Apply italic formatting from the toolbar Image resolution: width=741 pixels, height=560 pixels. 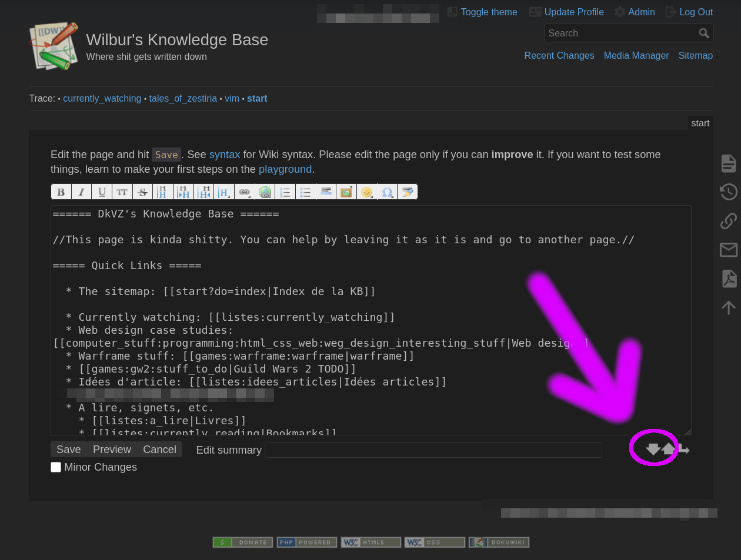coord(81,192)
